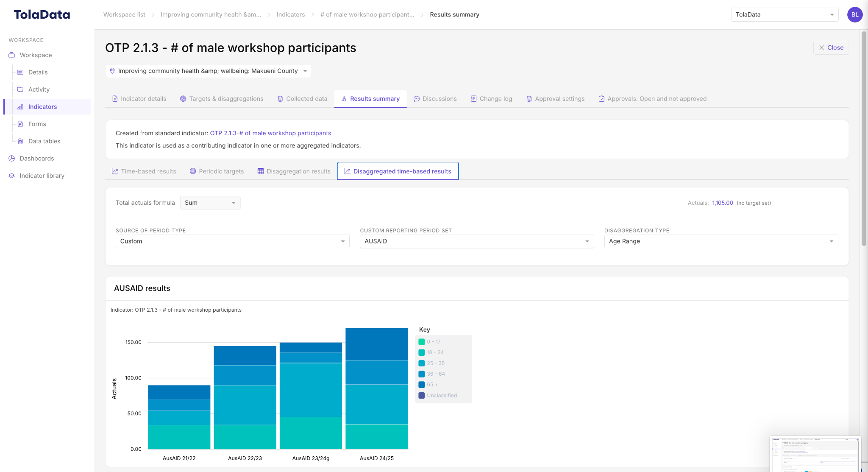Click the Data tables database icon
This screenshot has height=472, width=868.
[20, 141]
